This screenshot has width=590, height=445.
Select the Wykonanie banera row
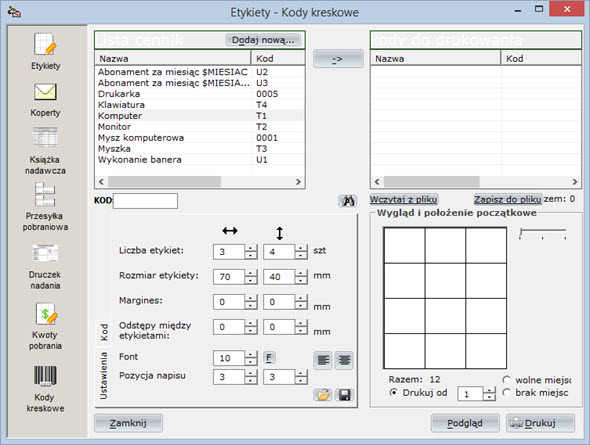[x=199, y=159]
